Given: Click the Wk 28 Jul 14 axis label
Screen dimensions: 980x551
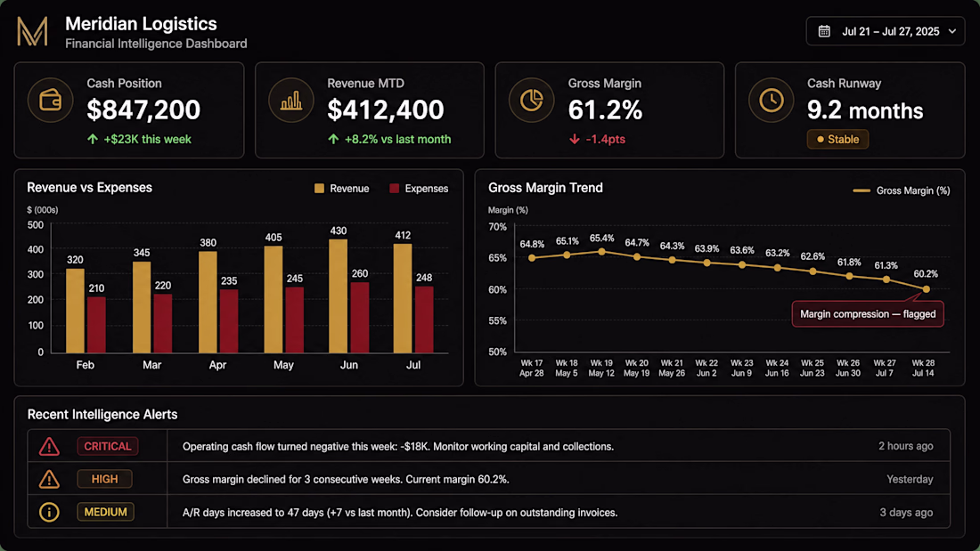Looking at the screenshot, I should point(923,368).
